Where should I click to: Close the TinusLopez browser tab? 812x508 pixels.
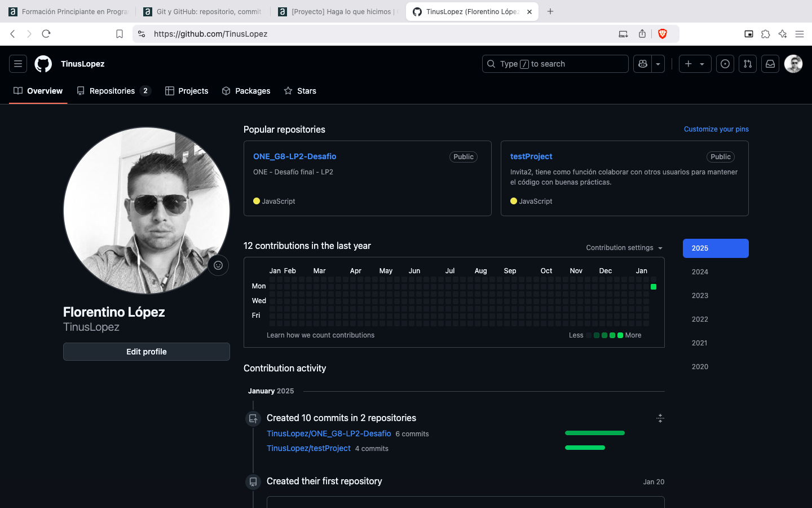click(529, 11)
